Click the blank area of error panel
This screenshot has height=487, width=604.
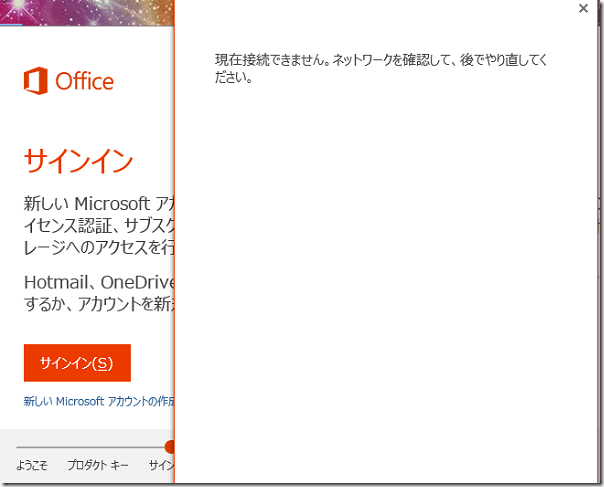pos(390,280)
